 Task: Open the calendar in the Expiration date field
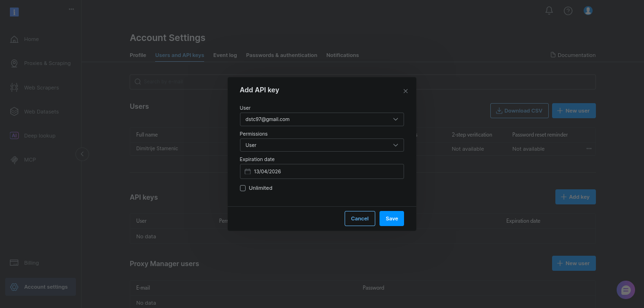pos(248,171)
